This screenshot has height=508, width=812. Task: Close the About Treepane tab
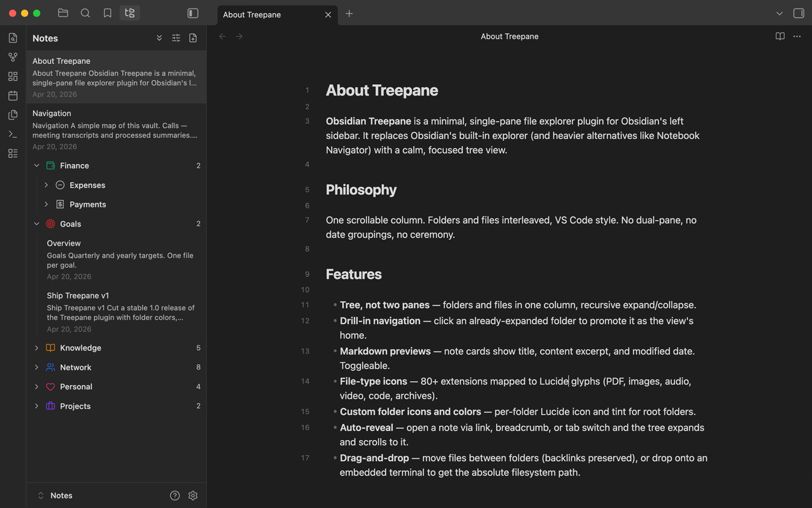(328, 14)
